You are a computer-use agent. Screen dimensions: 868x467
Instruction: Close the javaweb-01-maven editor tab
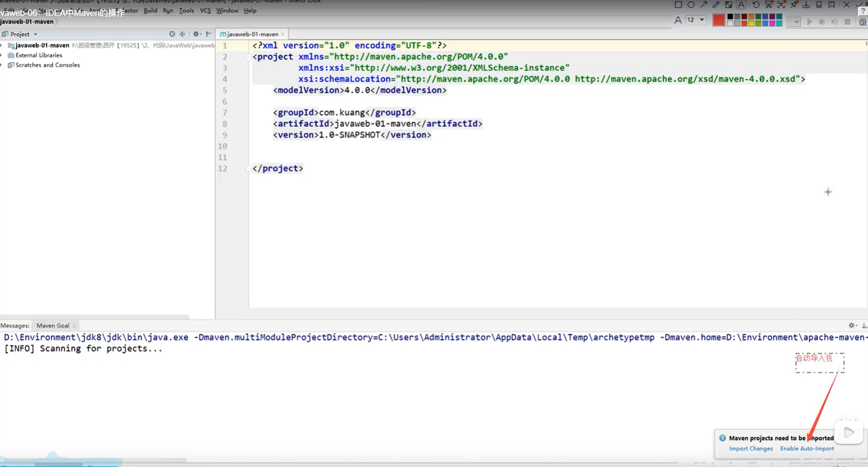coord(283,34)
